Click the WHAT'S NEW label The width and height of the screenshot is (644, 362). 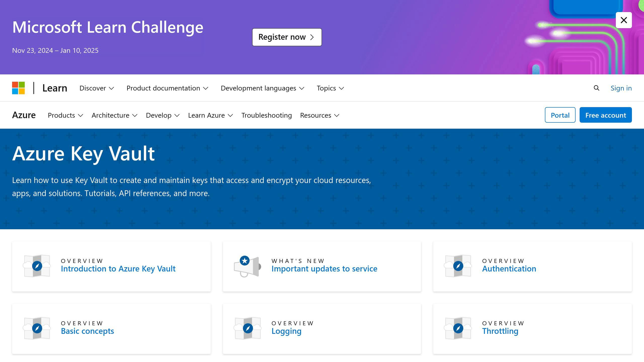(x=298, y=261)
